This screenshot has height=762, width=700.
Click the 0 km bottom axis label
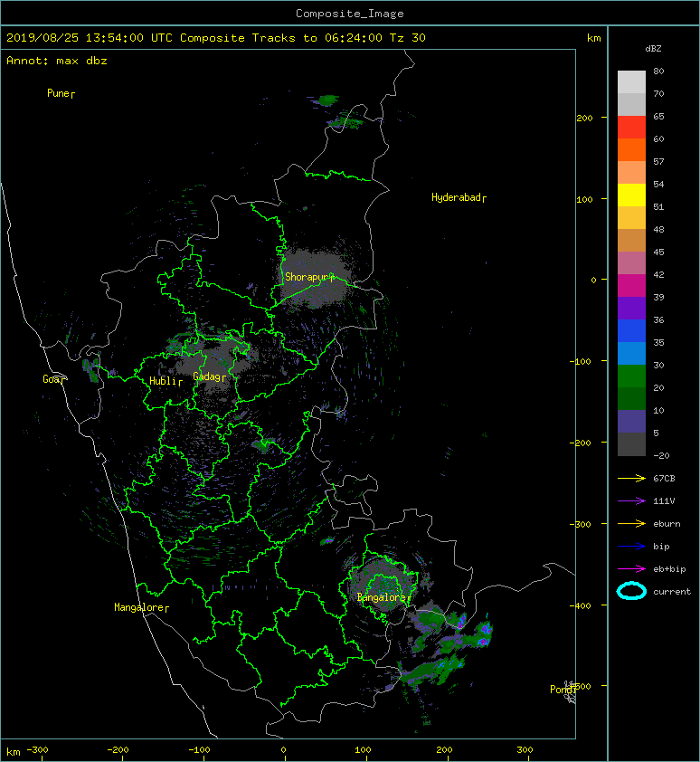(284, 750)
